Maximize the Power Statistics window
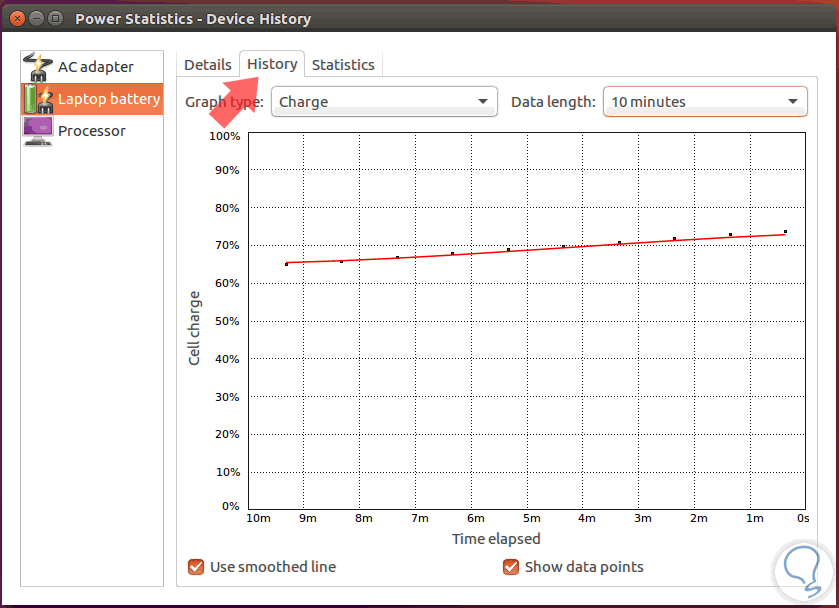Image resolution: width=839 pixels, height=608 pixels. pyautogui.click(x=55, y=19)
